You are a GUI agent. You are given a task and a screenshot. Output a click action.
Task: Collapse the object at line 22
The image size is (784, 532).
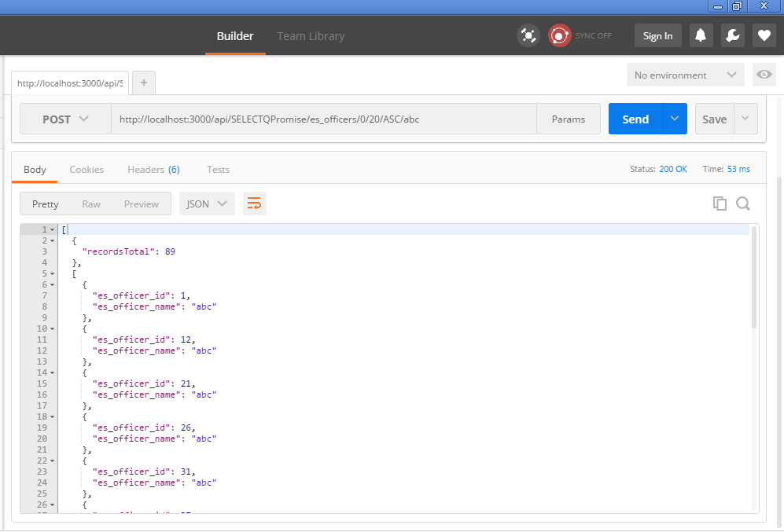pyautogui.click(x=53, y=460)
